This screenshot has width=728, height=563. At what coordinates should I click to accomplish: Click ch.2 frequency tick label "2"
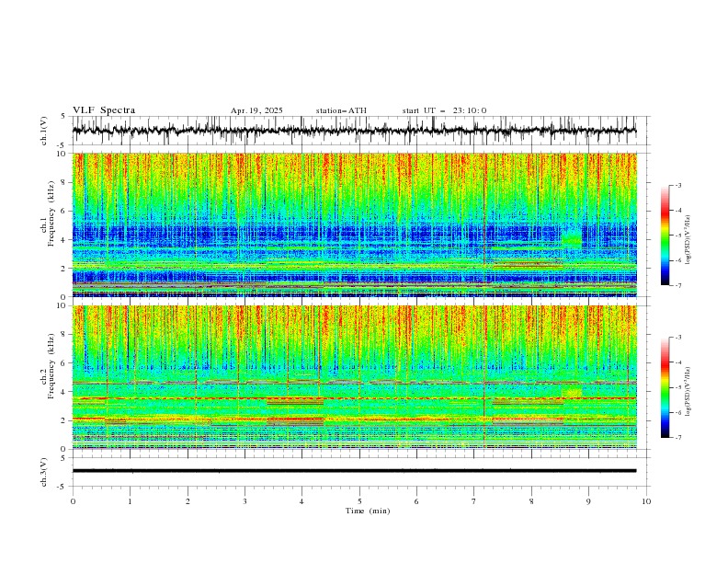click(x=65, y=420)
